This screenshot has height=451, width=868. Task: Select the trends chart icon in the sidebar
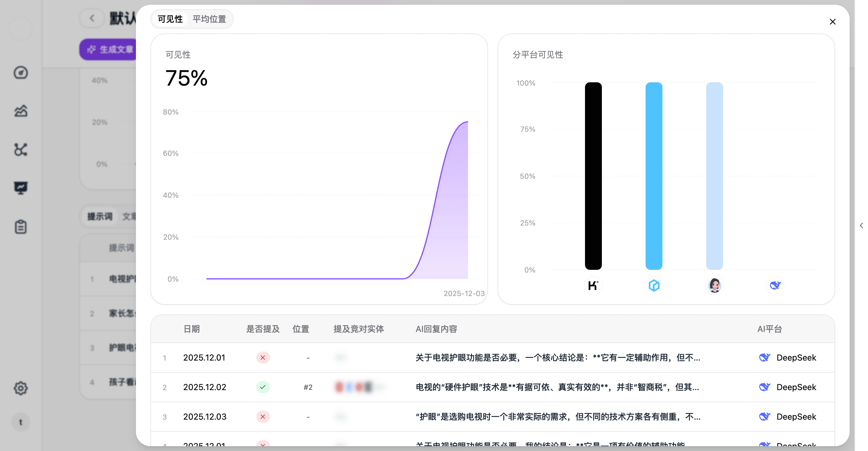coord(21,111)
